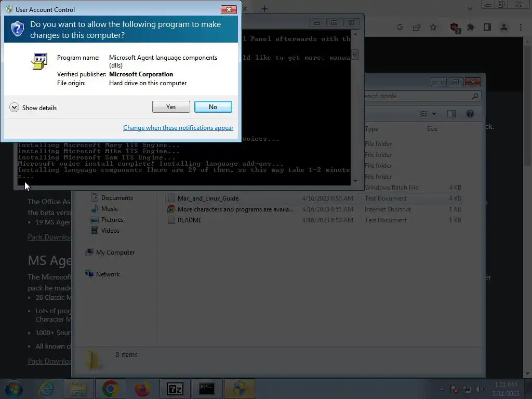532x399 pixels.
Task: Click the taskbar clock showing 1:01 PM
Action: [x=506, y=389]
